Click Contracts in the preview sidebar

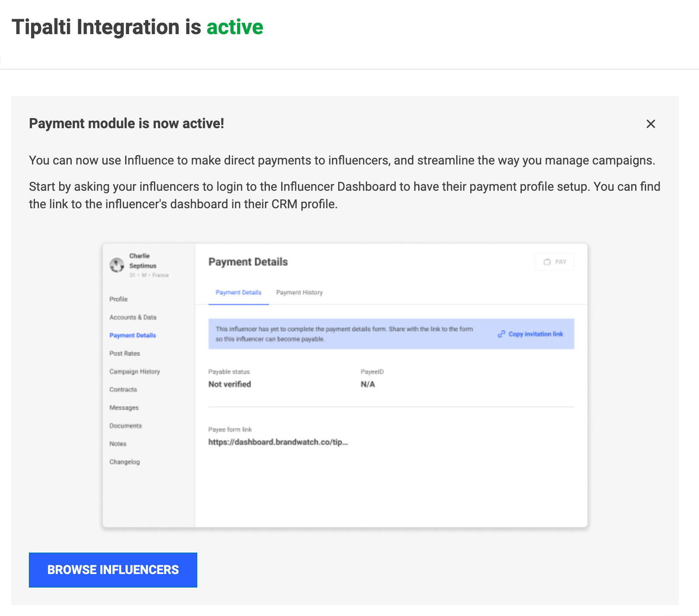pyautogui.click(x=123, y=389)
